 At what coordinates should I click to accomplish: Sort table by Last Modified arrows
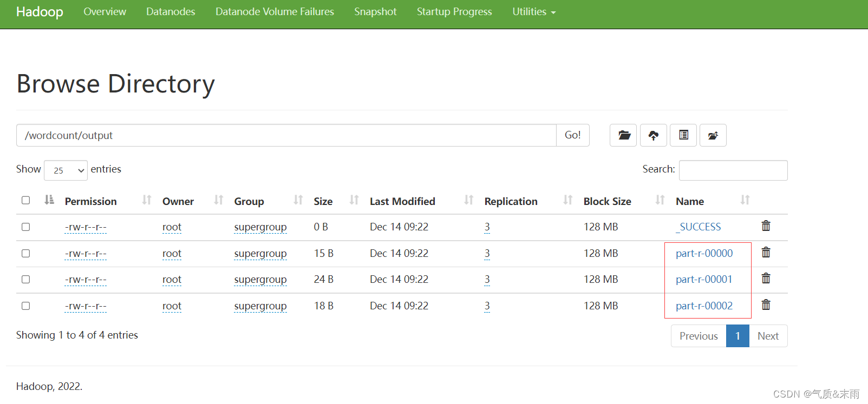(x=469, y=200)
